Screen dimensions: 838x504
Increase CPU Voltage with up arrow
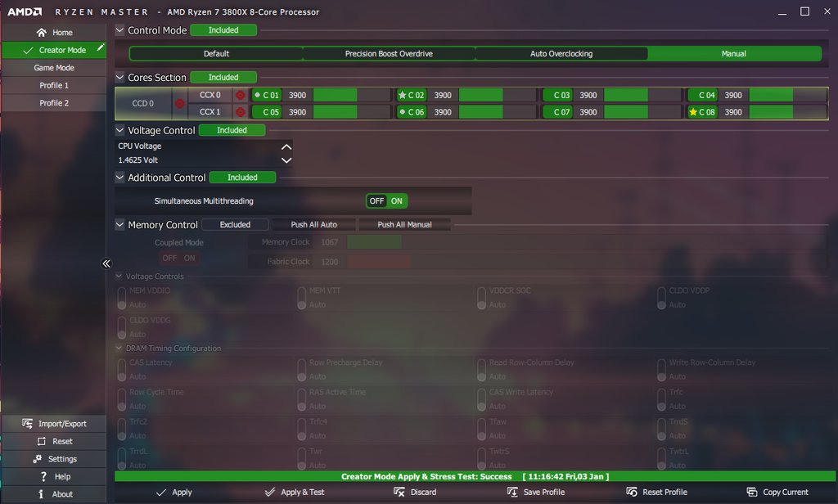pos(286,146)
